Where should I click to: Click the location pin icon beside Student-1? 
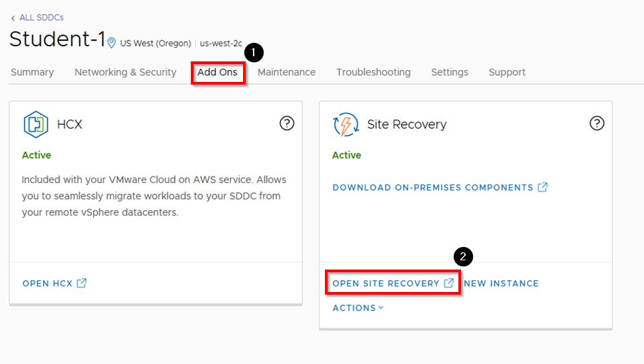112,43
